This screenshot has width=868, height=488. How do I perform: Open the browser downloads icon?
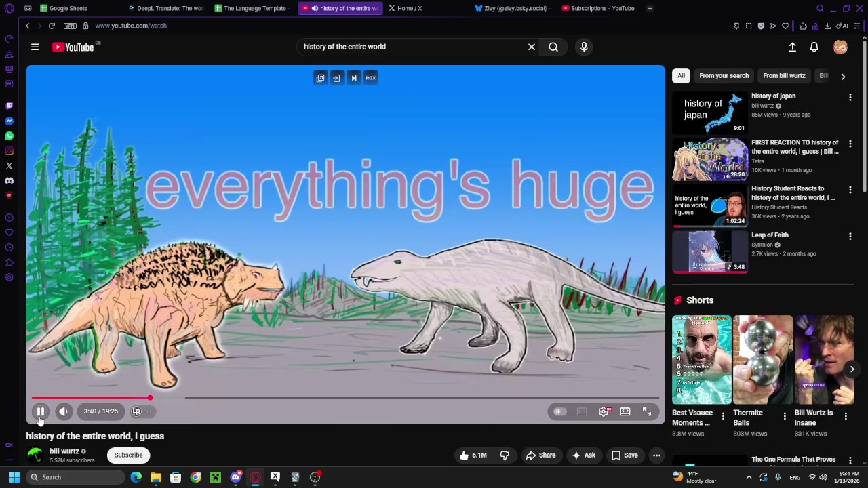[827, 26]
